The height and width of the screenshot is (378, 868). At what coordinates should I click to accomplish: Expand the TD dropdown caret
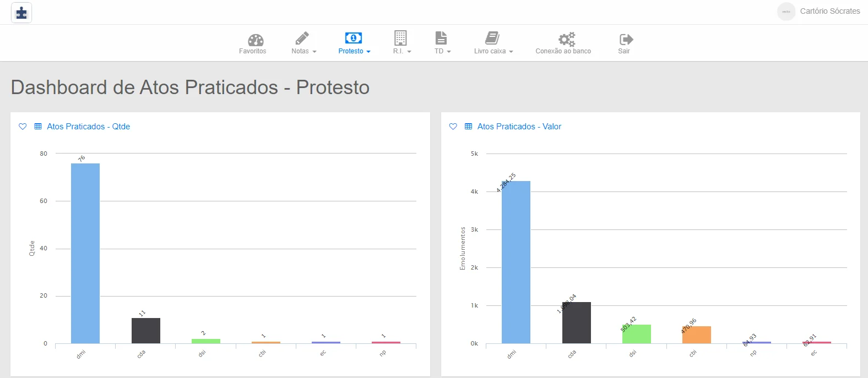click(x=449, y=52)
